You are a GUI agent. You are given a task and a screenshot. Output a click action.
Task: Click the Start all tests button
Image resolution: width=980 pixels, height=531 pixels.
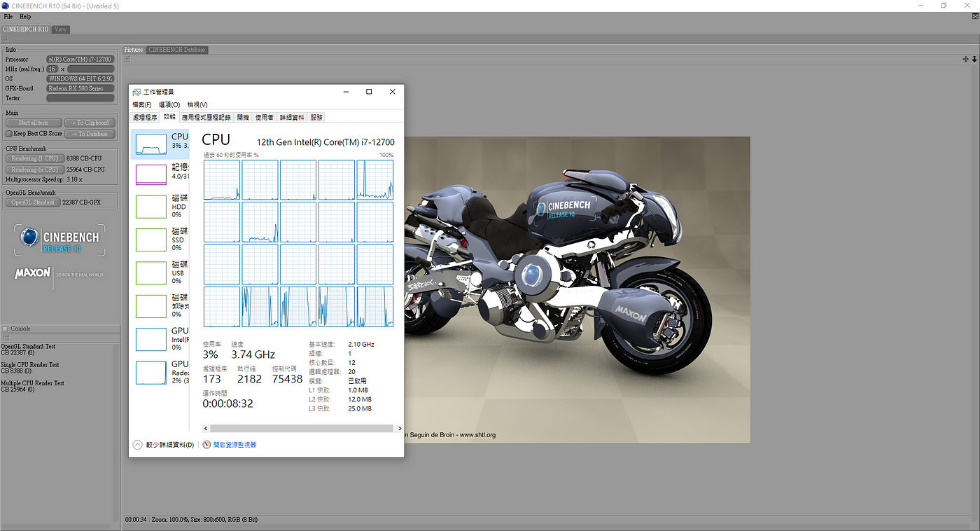(x=34, y=123)
